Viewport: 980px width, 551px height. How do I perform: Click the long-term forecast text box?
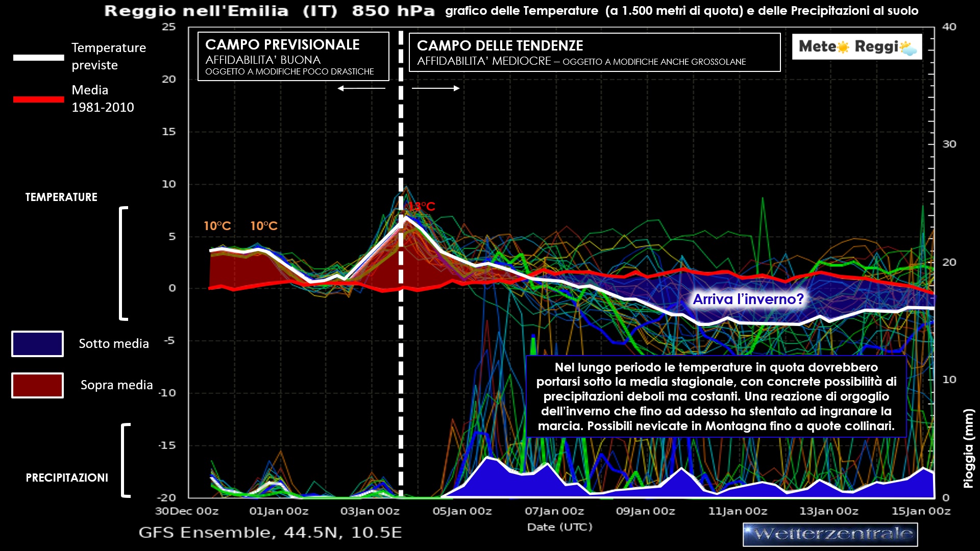(x=716, y=396)
